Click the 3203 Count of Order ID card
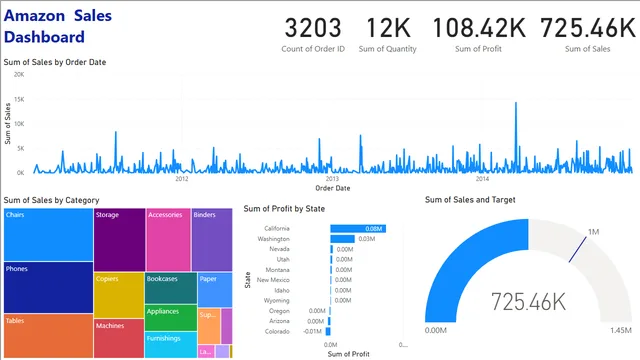Screen dimensions: 640x360 click(x=313, y=35)
